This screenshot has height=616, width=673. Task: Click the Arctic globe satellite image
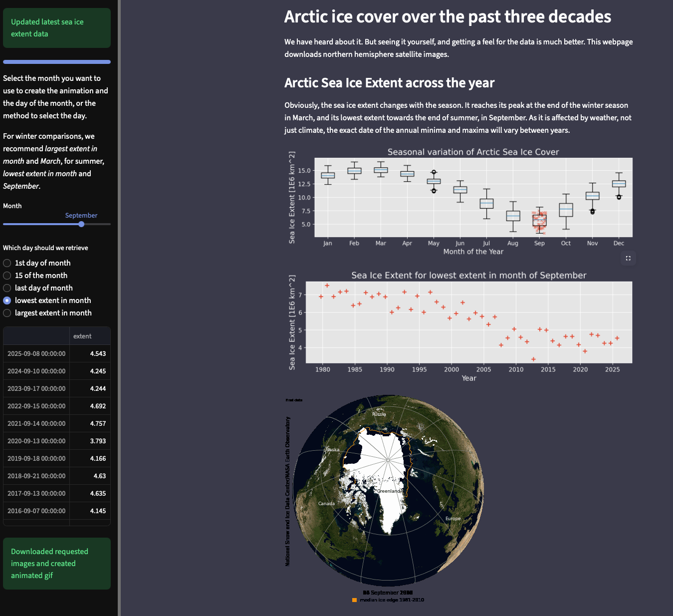pyautogui.click(x=389, y=487)
